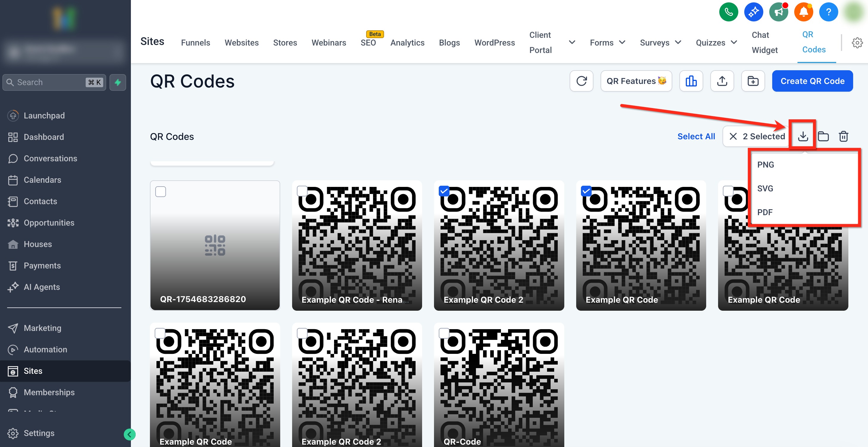Switch to the Funnels tab

tap(195, 43)
